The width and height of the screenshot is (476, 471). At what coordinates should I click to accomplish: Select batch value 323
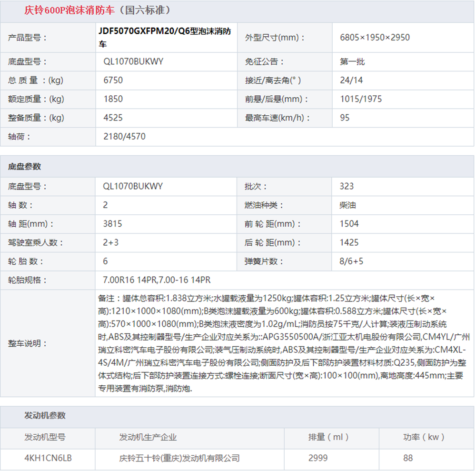tap(347, 186)
